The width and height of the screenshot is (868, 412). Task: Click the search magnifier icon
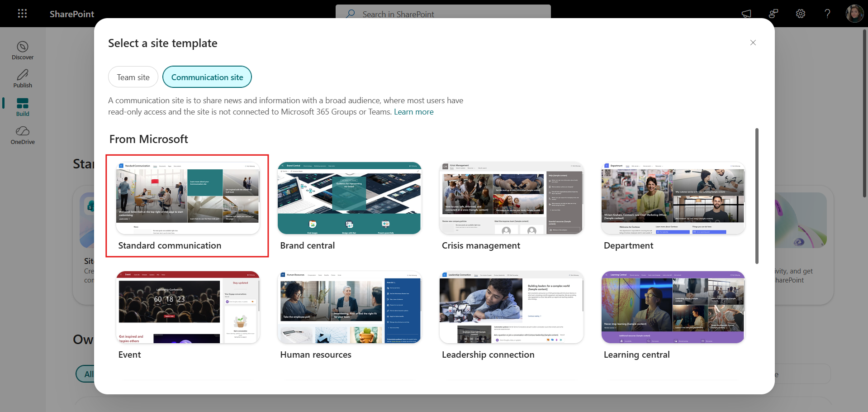tap(351, 14)
